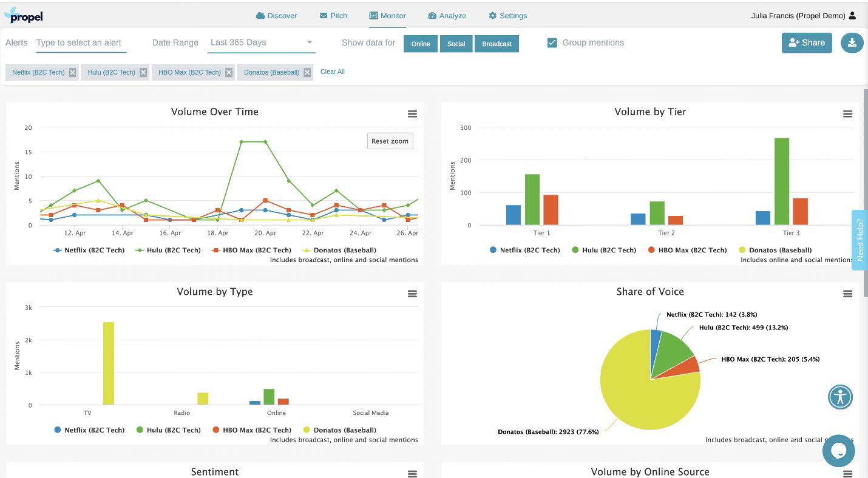This screenshot has width=868, height=478.
Task: Click the Hulu (B2C Tech): 499 (13.2%) label
Action: [744, 328]
